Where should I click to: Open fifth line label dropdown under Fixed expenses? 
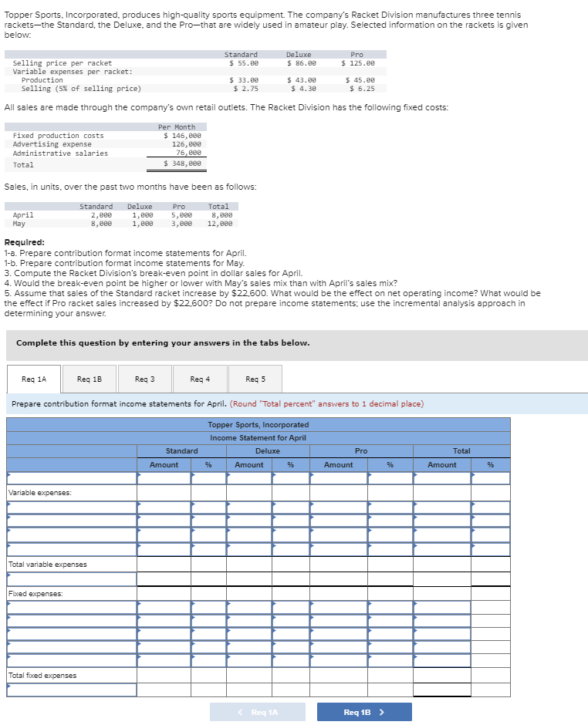tap(72, 661)
